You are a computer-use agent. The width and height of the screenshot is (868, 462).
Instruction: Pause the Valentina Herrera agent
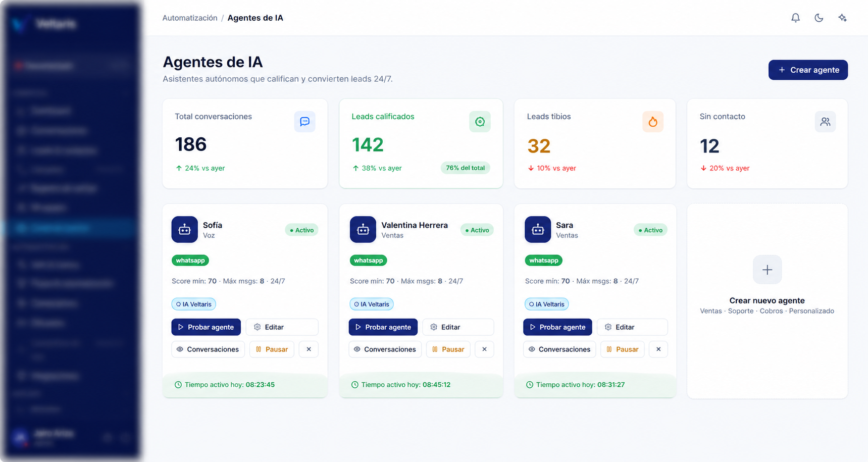[x=448, y=349]
